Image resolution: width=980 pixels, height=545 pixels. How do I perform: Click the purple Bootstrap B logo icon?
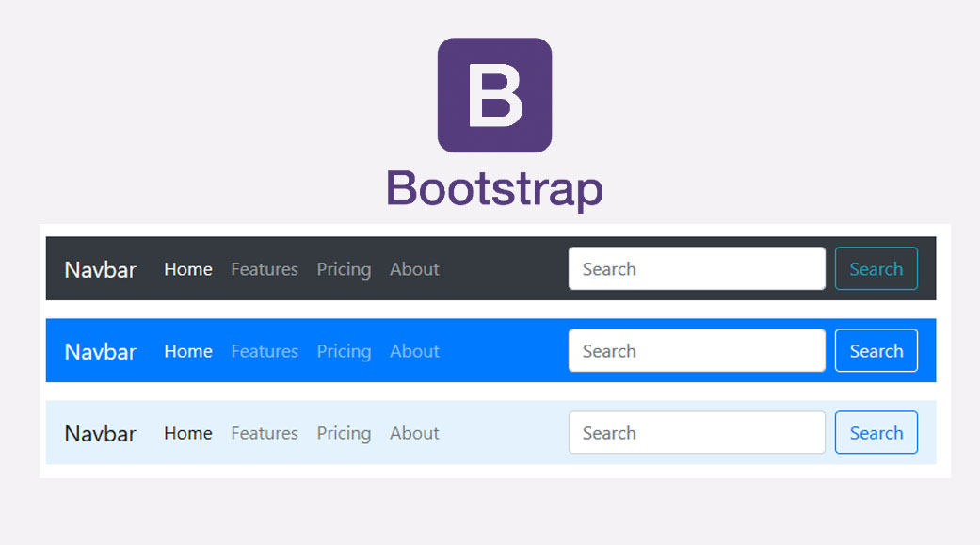494,95
